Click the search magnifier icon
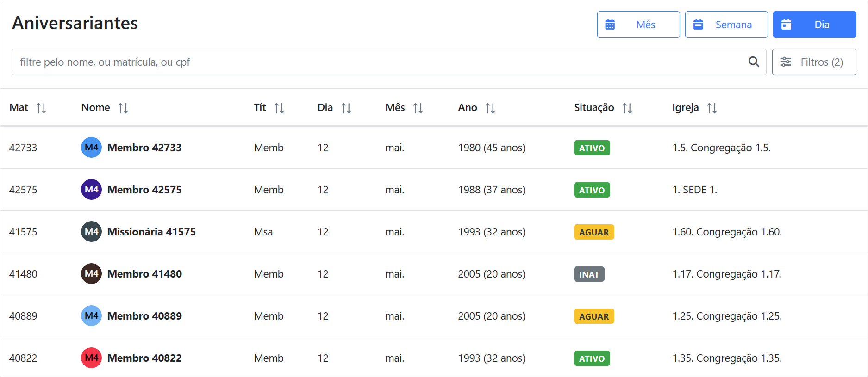This screenshot has height=377, width=868. point(753,62)
